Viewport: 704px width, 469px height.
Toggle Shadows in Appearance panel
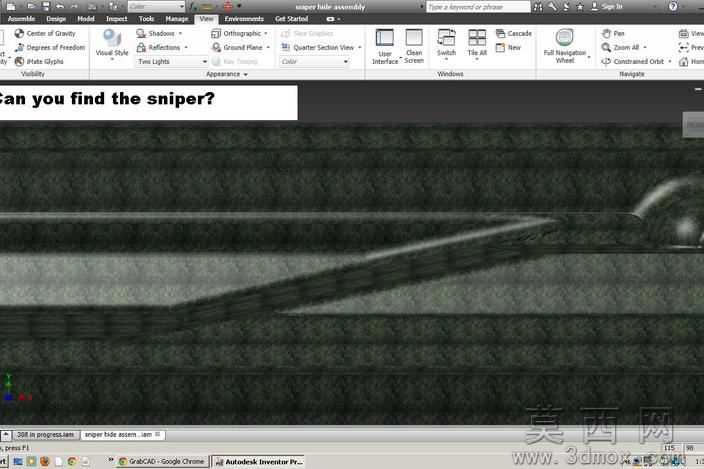(155, 33)
